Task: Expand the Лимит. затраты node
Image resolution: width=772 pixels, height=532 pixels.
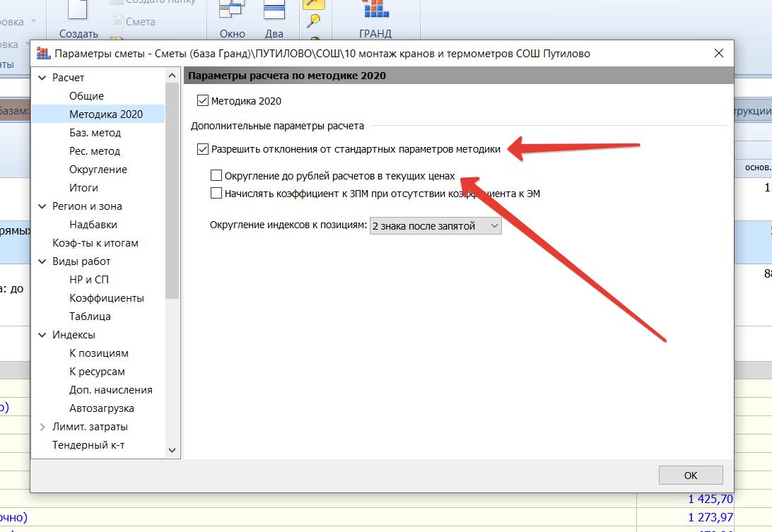Action: [42, 427]
